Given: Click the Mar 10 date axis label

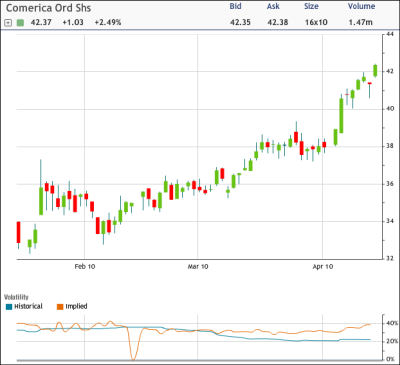Looking at the screenshot, I should tap(198, 267).
